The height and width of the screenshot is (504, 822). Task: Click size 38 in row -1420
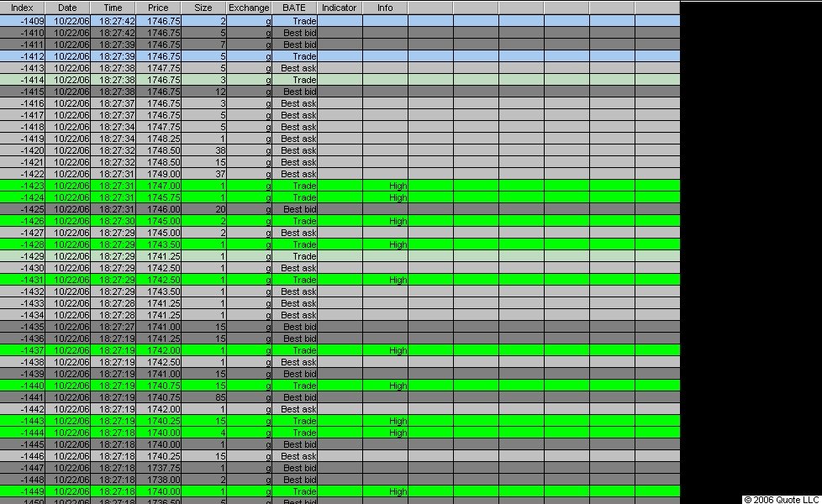coord(203,150)
